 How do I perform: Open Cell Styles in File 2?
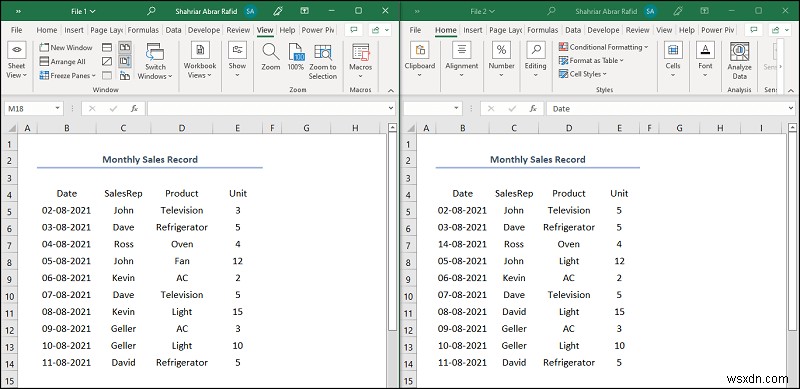[583, 74]
